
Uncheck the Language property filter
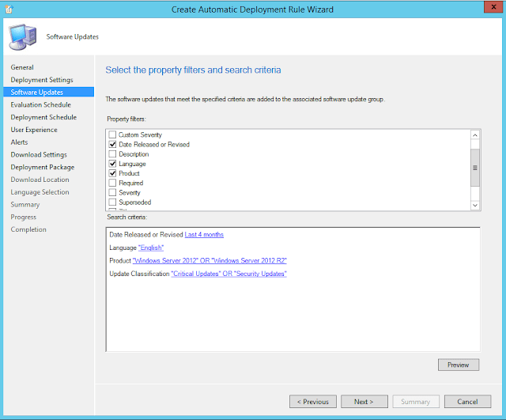click(x=112, y=164)
